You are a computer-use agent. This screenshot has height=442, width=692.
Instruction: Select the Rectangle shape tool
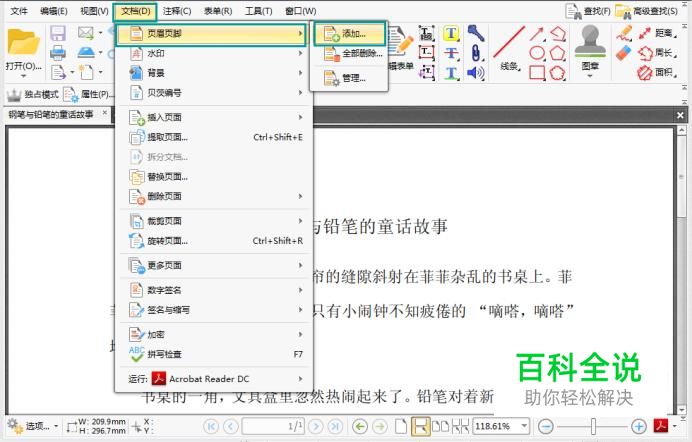coord(537,73)
